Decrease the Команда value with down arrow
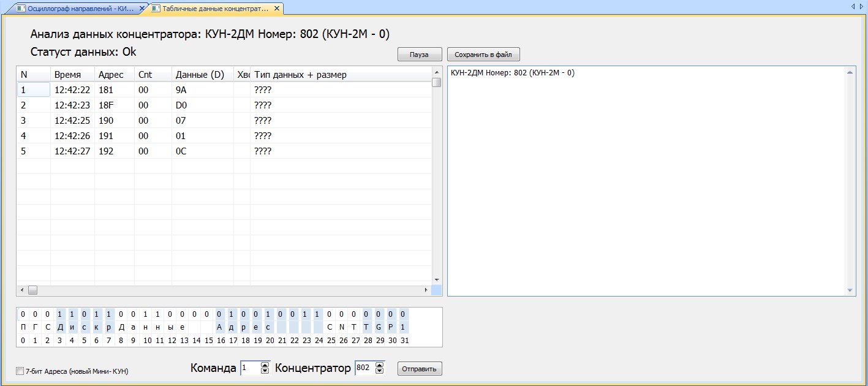Image resolution: width=868 pixels, height=386 pixels. [265, 371]
